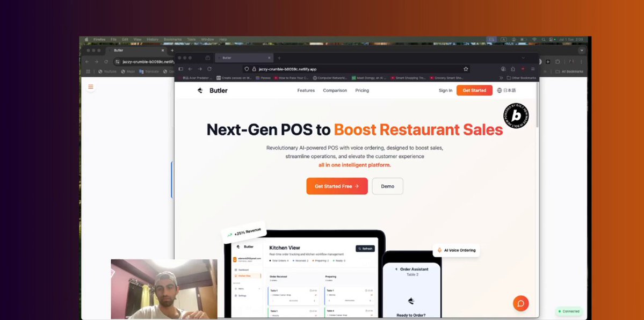The height and width of the screenshot is (320, 644).
Task: Close the Butler tab in the Chrome window
Action: [x=163, y=50]
